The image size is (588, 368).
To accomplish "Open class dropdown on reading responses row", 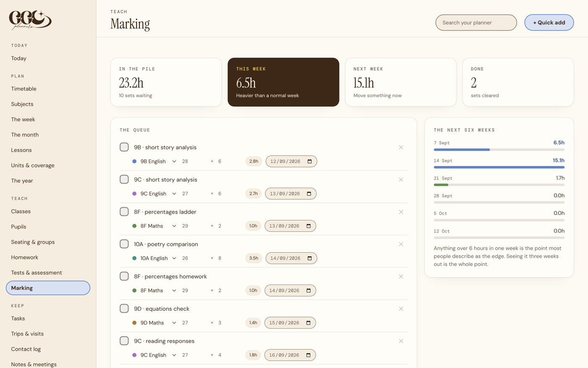I will click(x=158, y=355).
